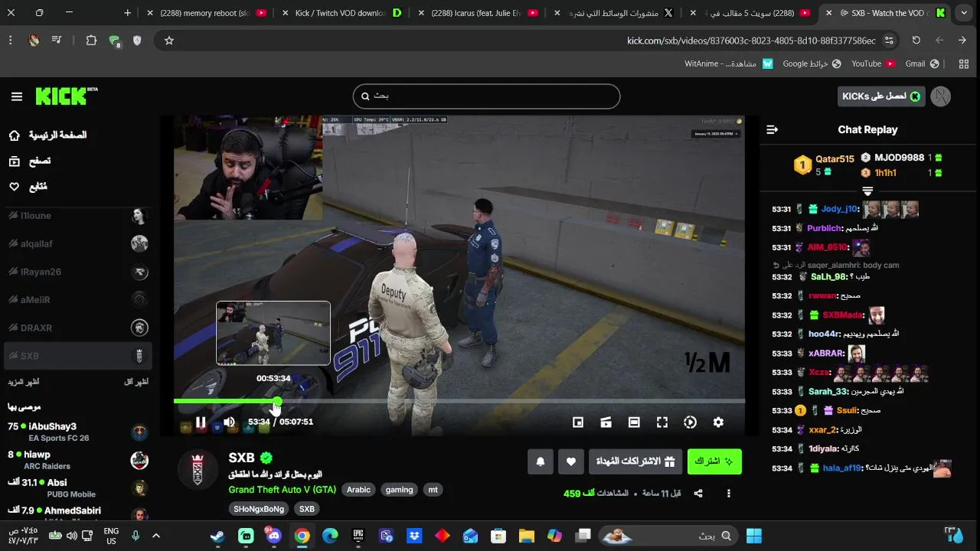Open lRayan26 followed channel
The height and width of the screenshot is (551, 980).
point(77,272)
